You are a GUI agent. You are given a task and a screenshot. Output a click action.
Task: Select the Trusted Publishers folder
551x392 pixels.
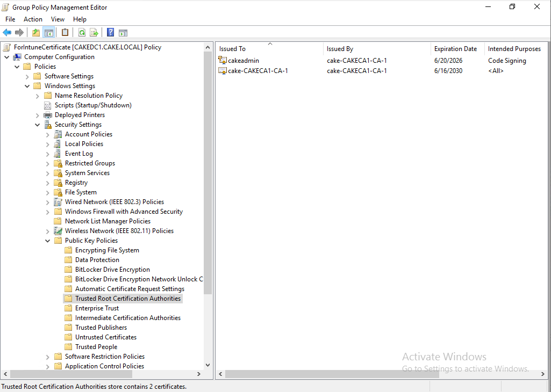click(101, 328)
